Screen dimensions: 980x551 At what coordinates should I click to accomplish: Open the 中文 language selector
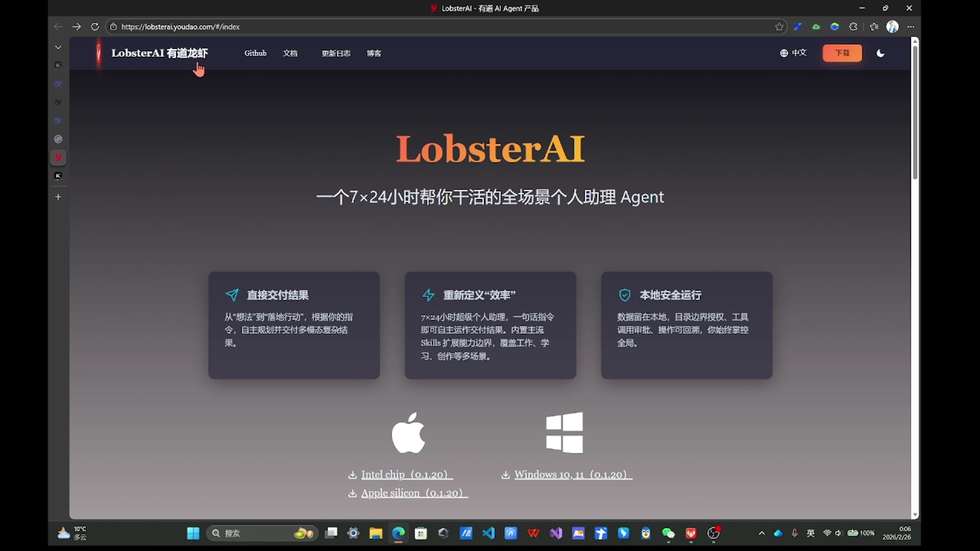pyautogui.click(x=793, y=53)
